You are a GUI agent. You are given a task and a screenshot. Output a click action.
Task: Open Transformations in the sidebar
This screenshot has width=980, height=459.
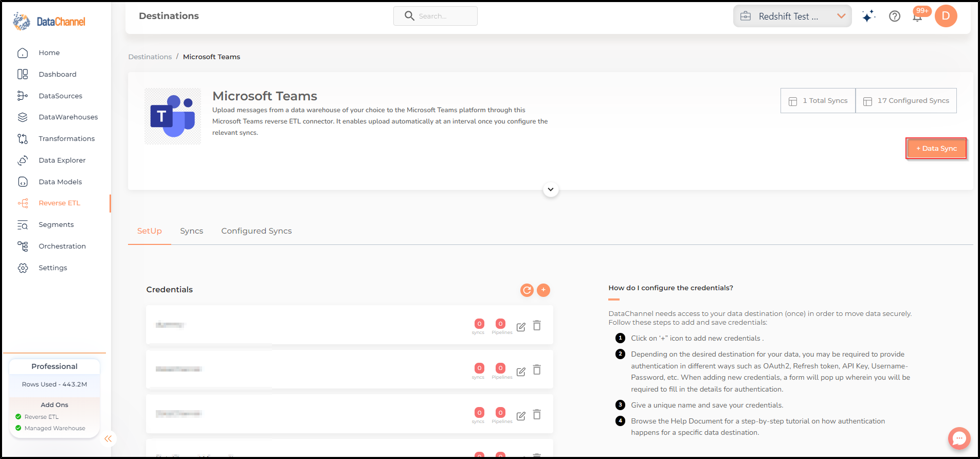(x=66, y=138)
